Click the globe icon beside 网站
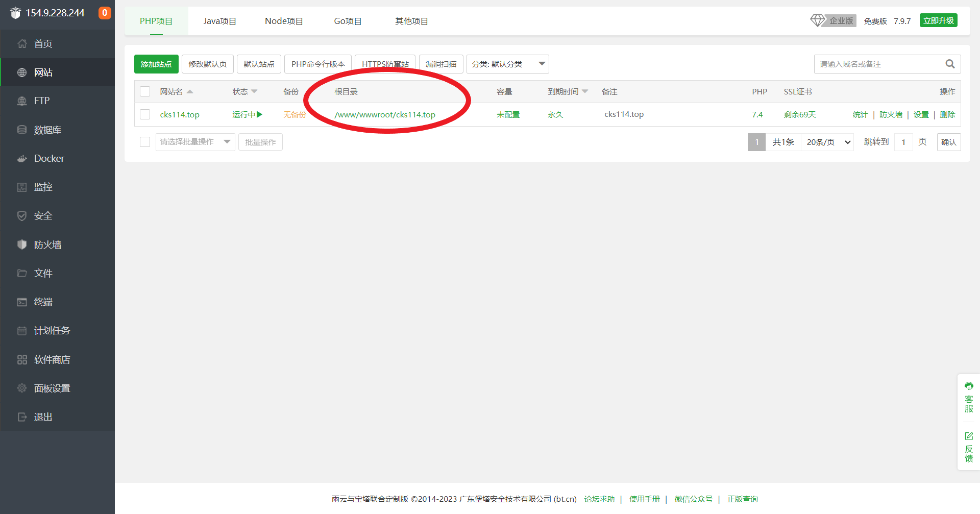980x514 pixels. coord(22,72)
